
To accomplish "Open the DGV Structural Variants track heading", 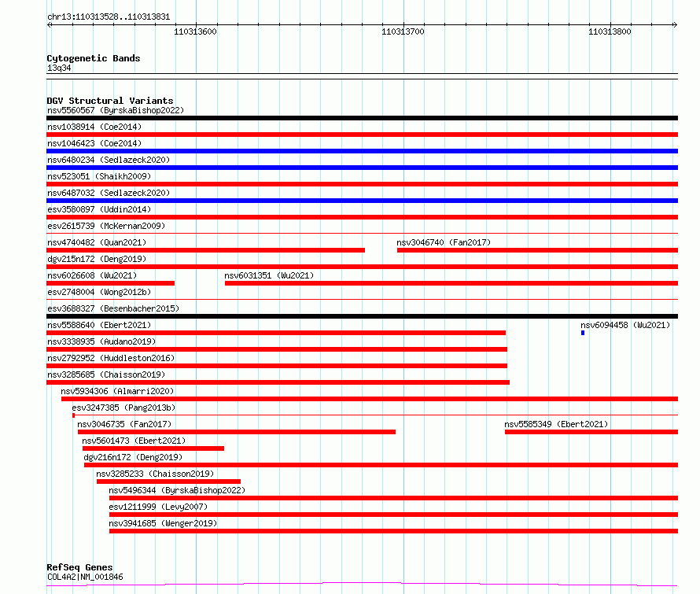I will click(110, 101).
